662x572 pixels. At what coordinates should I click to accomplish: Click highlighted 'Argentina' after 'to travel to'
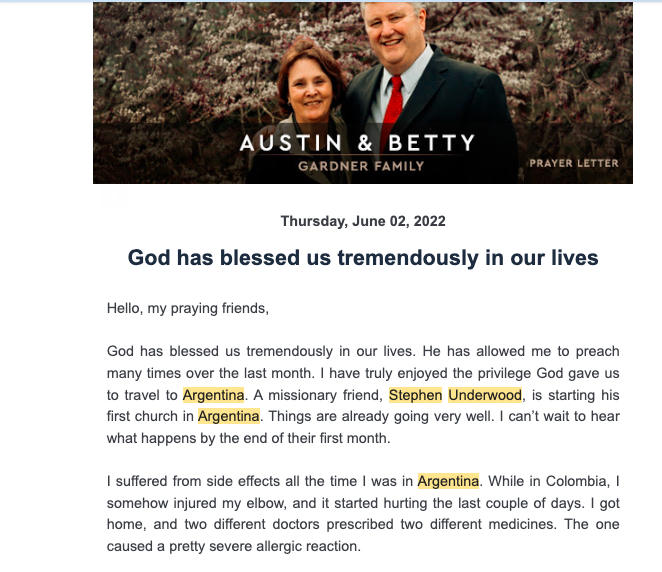(213, 395)
